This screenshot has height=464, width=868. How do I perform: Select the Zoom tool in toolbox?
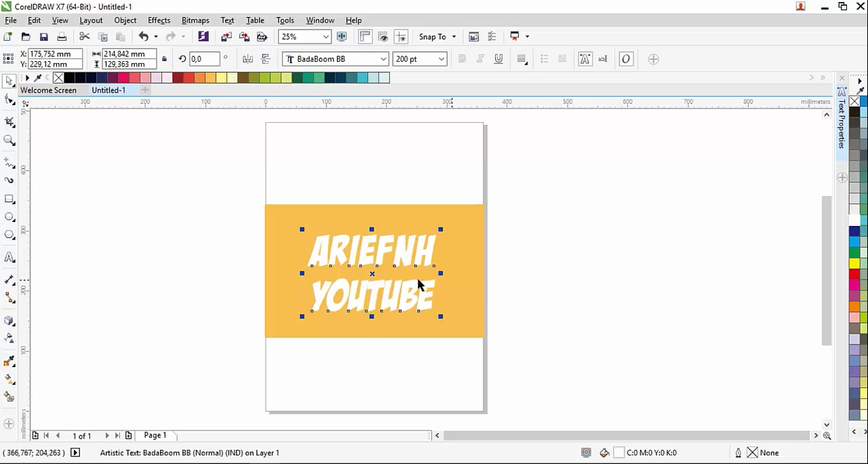click(x=9, y=140)
